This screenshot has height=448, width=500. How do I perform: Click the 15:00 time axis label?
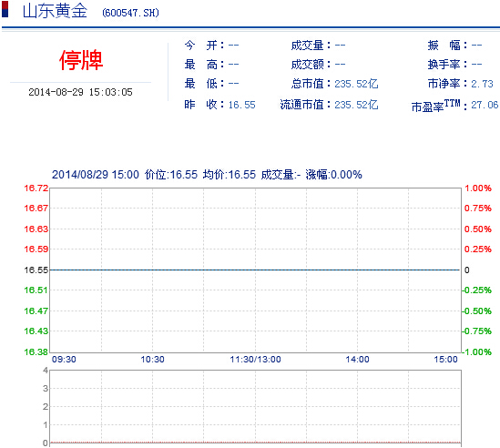[445, 360]
